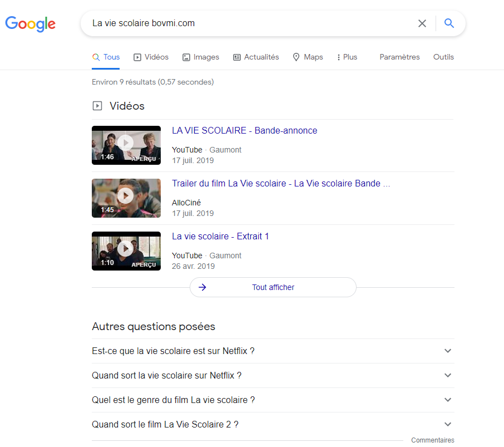Click the Vidéos section heading

[127, 106]
